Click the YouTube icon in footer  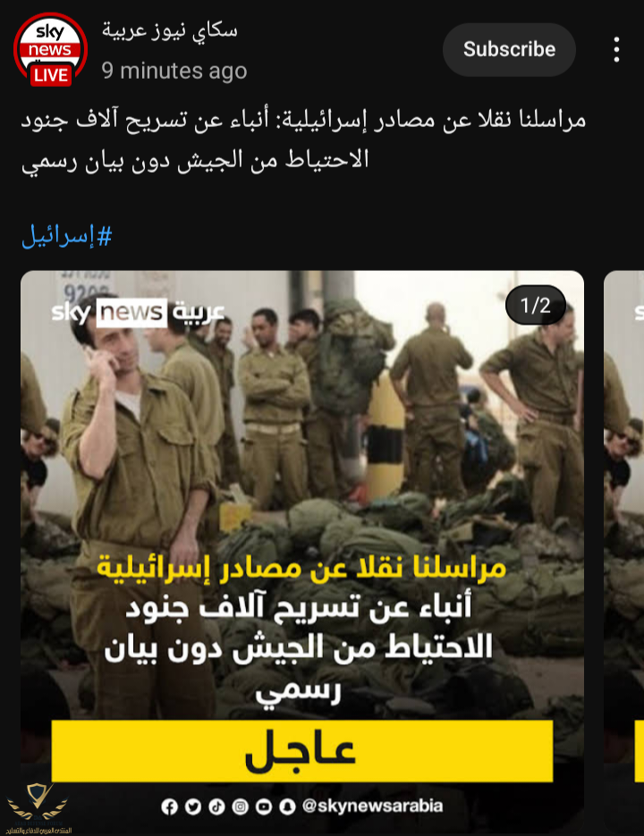click(x=264, y=806)
